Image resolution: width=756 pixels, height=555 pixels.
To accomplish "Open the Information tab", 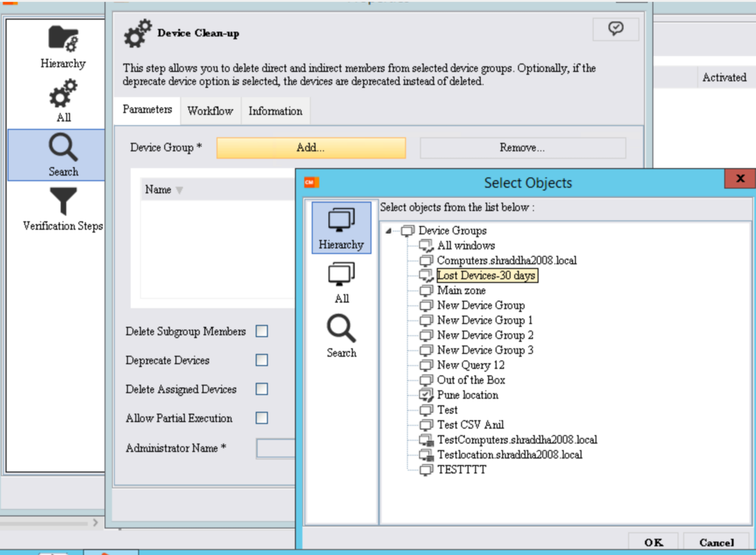I will (x=275, y=111).
